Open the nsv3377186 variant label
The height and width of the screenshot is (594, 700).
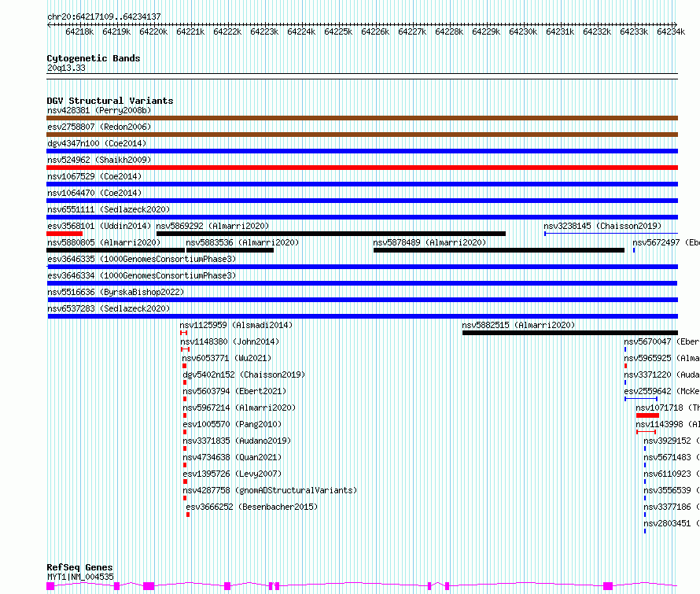672,507
